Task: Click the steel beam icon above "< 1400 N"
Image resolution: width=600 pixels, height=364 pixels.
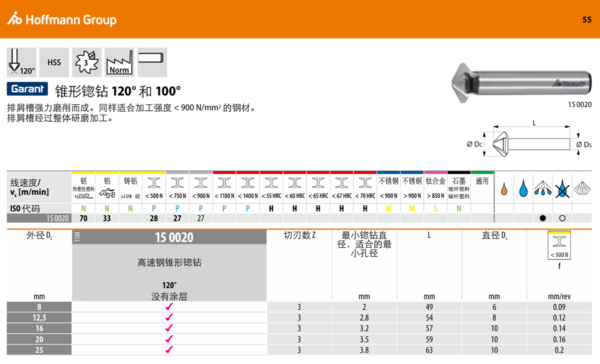Action: pos(248,183)
